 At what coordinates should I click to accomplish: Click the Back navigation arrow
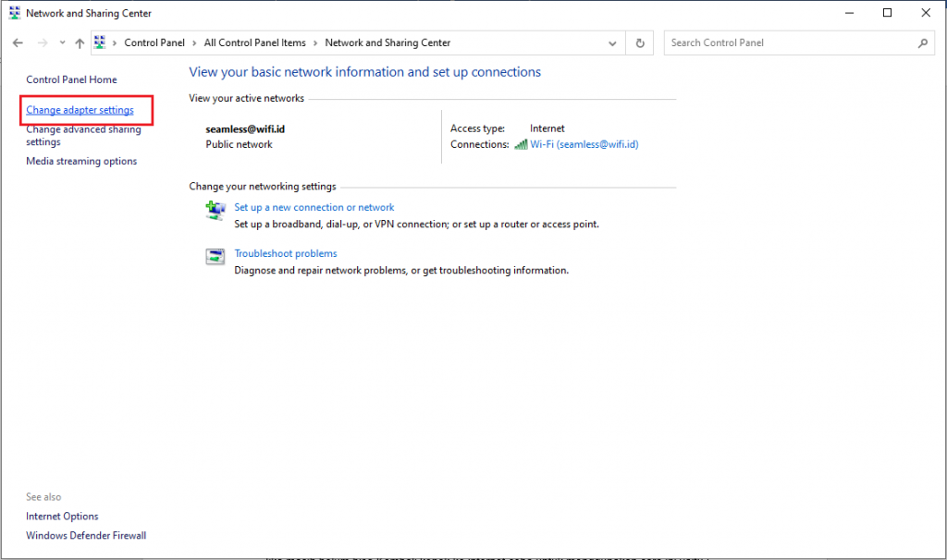(18, 43)
